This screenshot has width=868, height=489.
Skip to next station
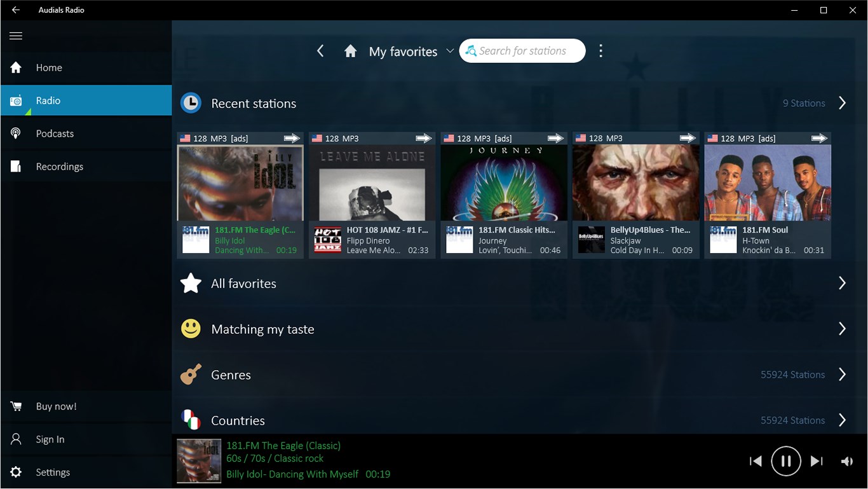[x=817, y=462]
